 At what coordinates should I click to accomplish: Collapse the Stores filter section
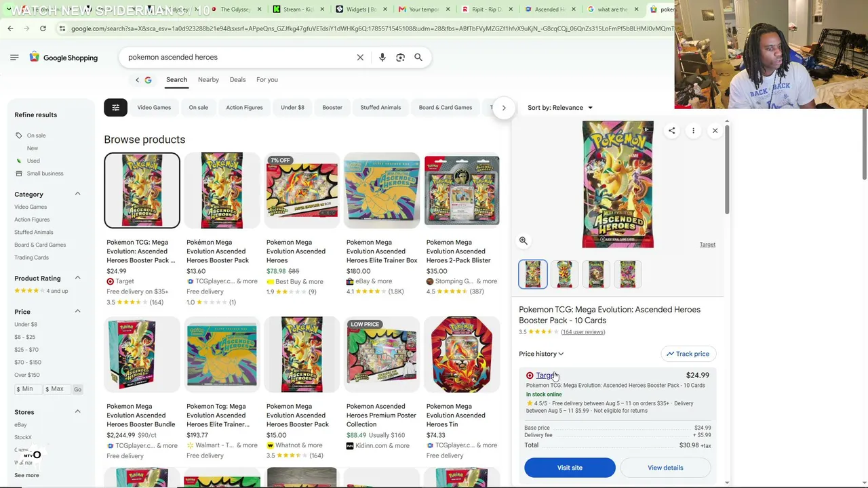tap(77, 412)
